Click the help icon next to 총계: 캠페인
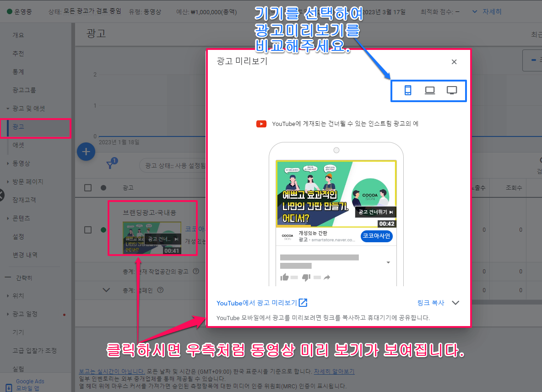 coord(160,290)
